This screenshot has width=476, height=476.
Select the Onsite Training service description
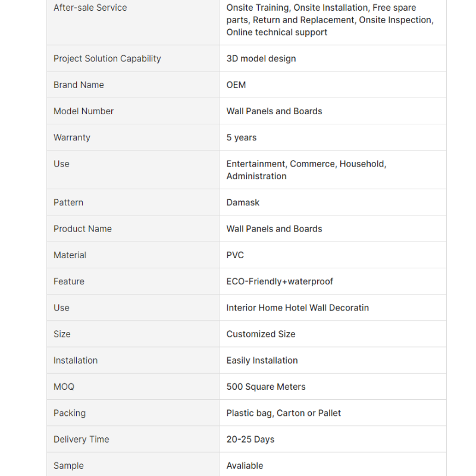(x=330, y=20)
